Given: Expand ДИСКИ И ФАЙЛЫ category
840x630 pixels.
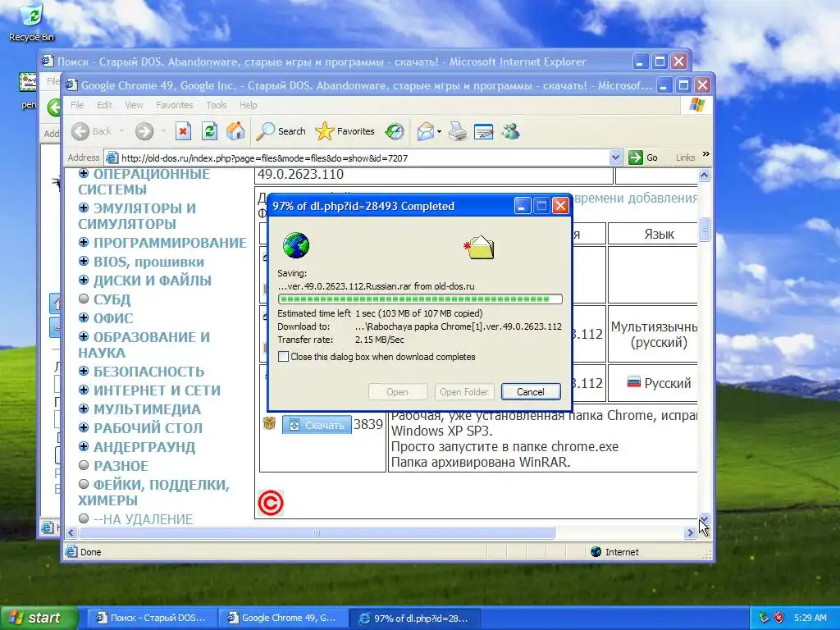Looking at the screenshot, I should (84, 281).
